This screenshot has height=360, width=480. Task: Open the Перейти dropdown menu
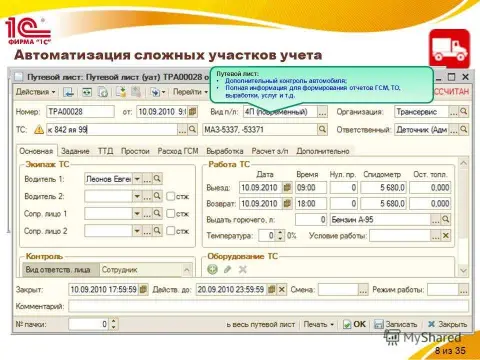coord(190,92)
